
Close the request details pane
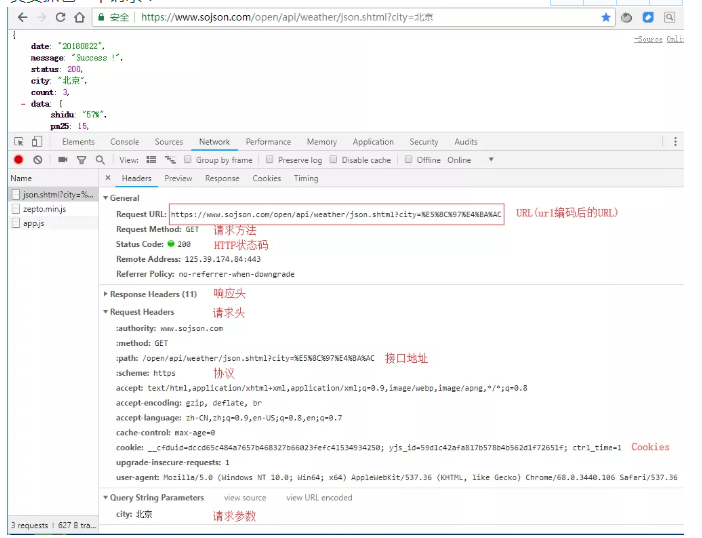pos(108,178)
